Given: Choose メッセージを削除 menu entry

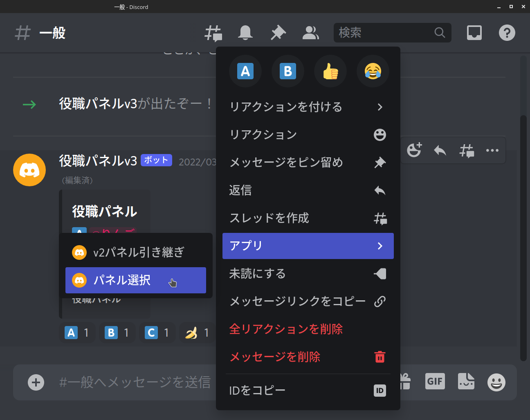Looking at the screenshot, I should [x=308, y=357].
